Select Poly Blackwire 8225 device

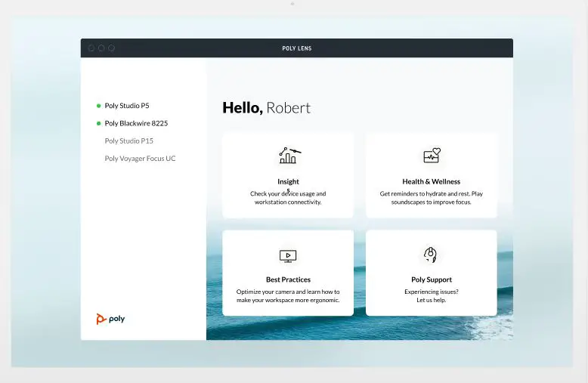(136, 123)
